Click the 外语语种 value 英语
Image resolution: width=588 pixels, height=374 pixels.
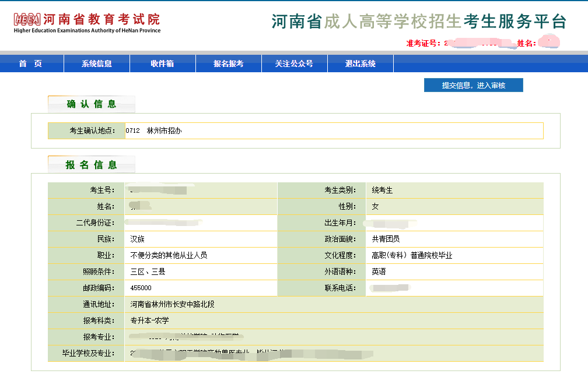[379, 272]
